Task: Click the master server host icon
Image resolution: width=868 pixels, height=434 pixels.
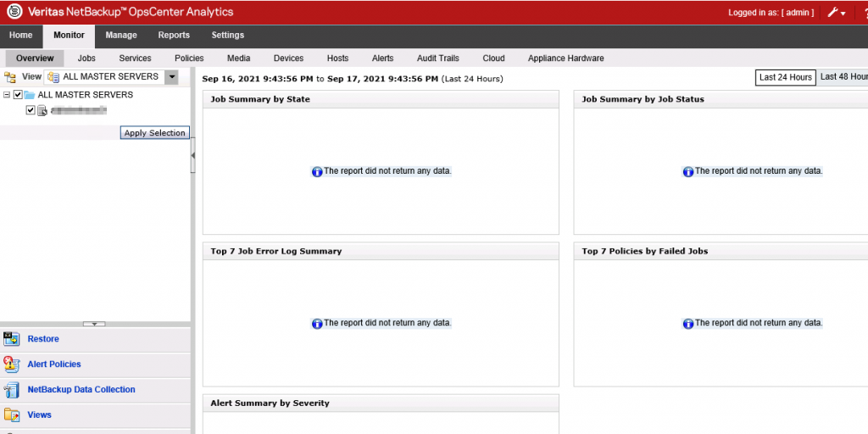Action: (42, 110)
